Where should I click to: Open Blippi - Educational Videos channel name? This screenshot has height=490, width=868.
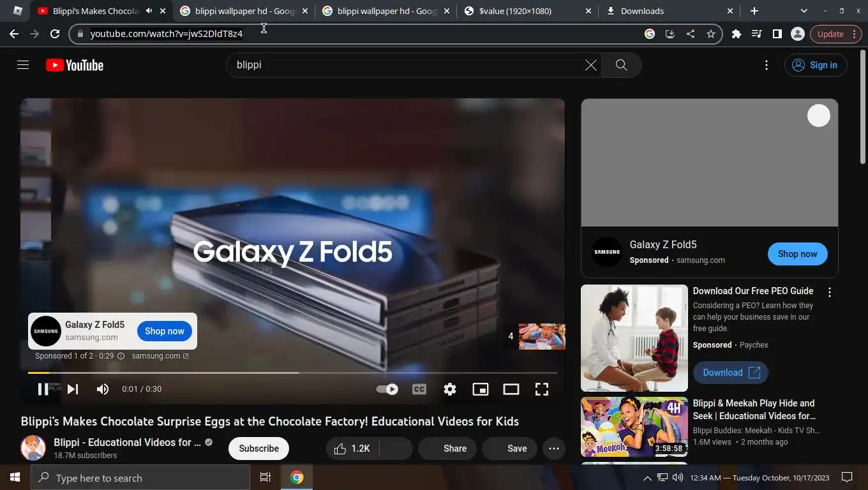tap(127, 442)
